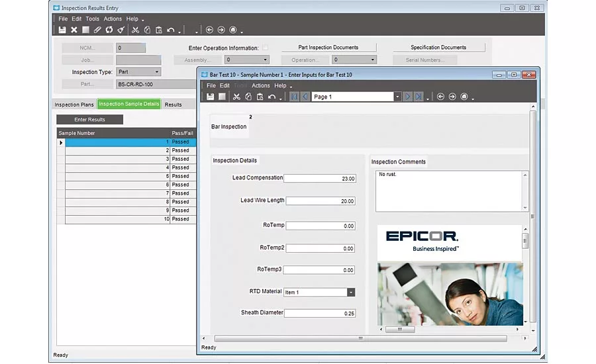Open the Actions menu in Inspection Results Entry

[113, 19]
